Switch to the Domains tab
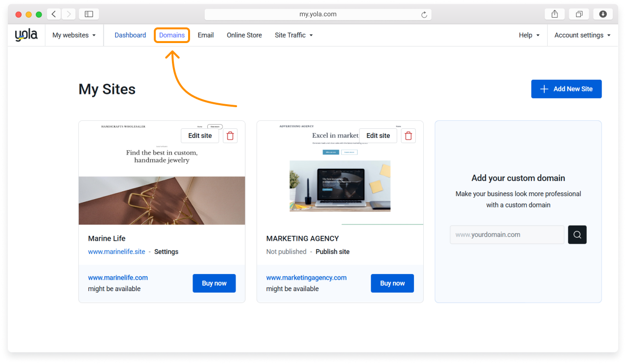This screenshot has height=364, width=626. pyautogui.click(x=172, y=35)
